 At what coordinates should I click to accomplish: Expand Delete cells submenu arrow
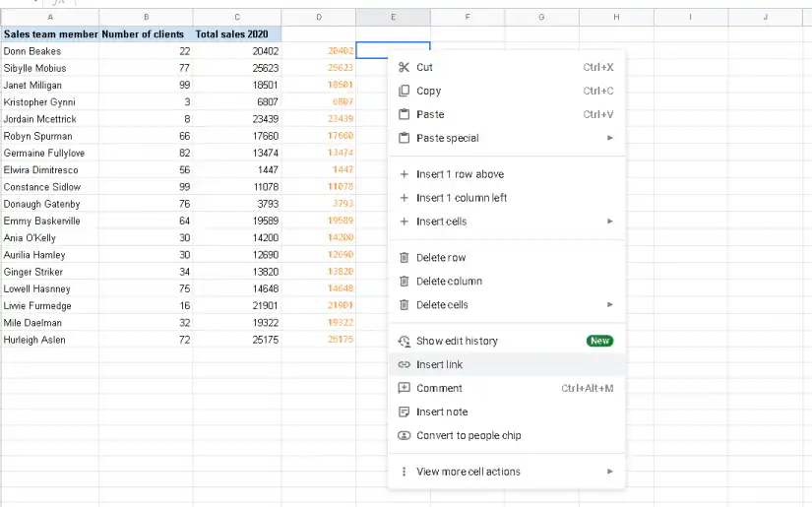coord(610,305)
